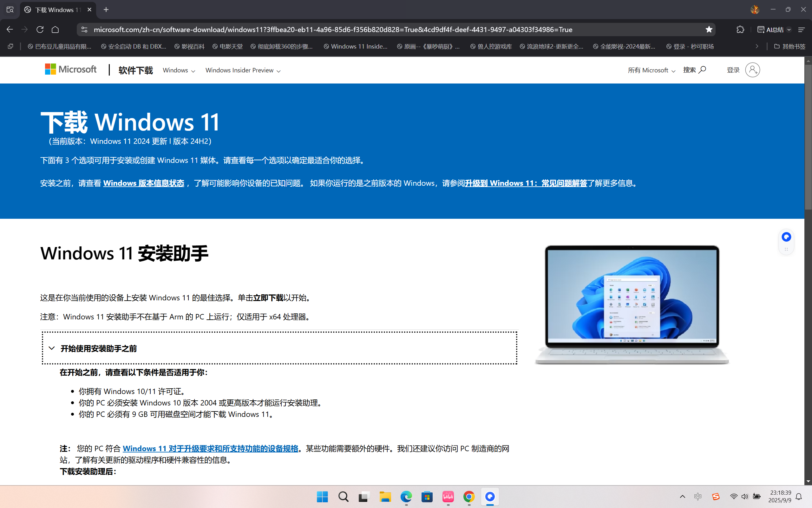
Task: Collapse 开始使用安装助手之前 section
Action: pos(279,348)
